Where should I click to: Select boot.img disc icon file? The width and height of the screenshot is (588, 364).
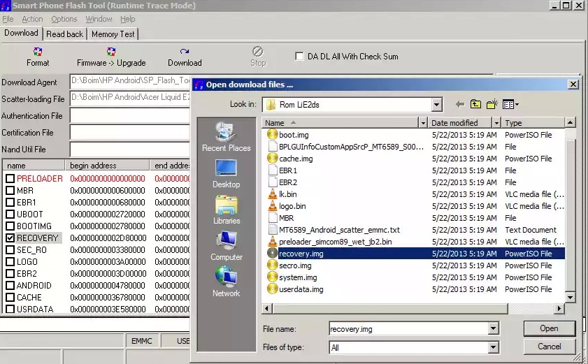pos(272,135)
